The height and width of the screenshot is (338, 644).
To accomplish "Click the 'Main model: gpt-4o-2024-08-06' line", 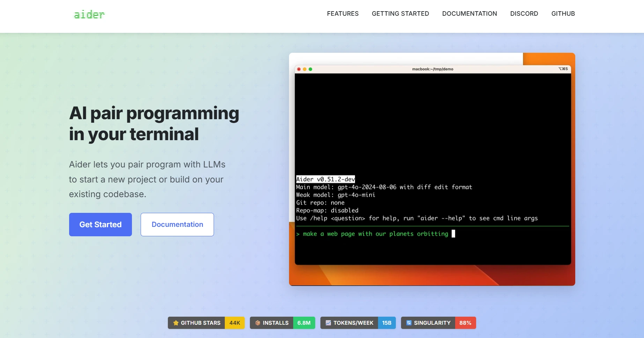I will point(384,187).
